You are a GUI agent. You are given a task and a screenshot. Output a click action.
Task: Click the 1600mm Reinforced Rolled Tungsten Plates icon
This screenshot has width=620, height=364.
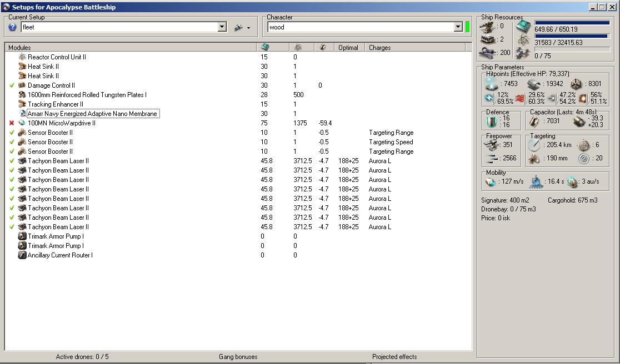click(x=22, y=95)
